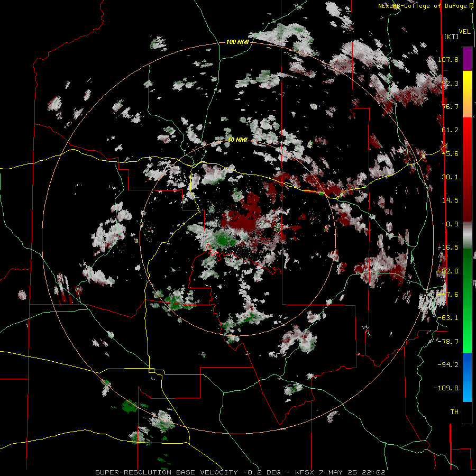
Task: Click the 100 NMI range ring label
Action: 237,42
